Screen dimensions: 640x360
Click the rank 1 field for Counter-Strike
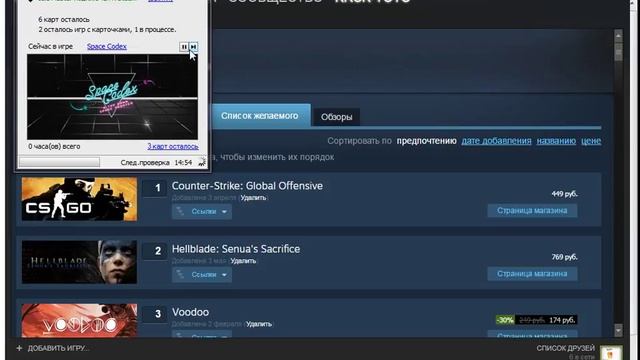[155, 188]
